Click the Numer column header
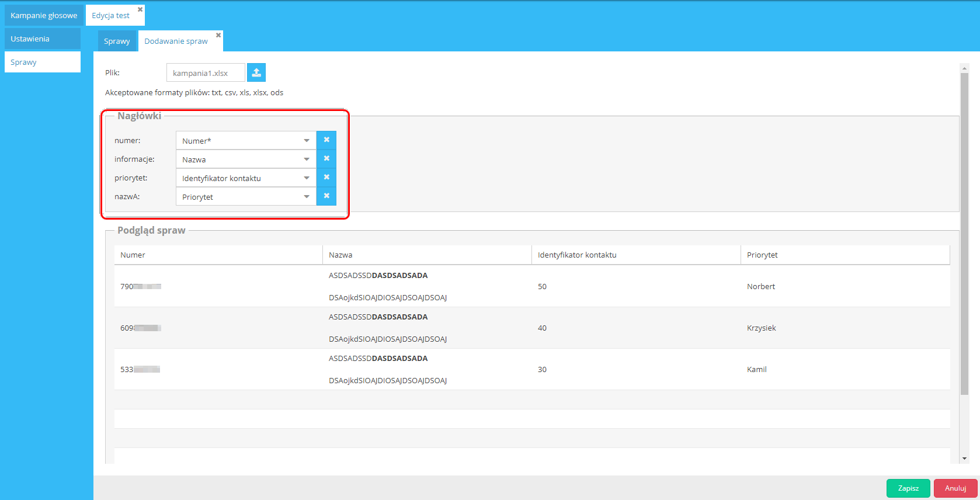The image size is (980, 500). click(x=218, y=255)
